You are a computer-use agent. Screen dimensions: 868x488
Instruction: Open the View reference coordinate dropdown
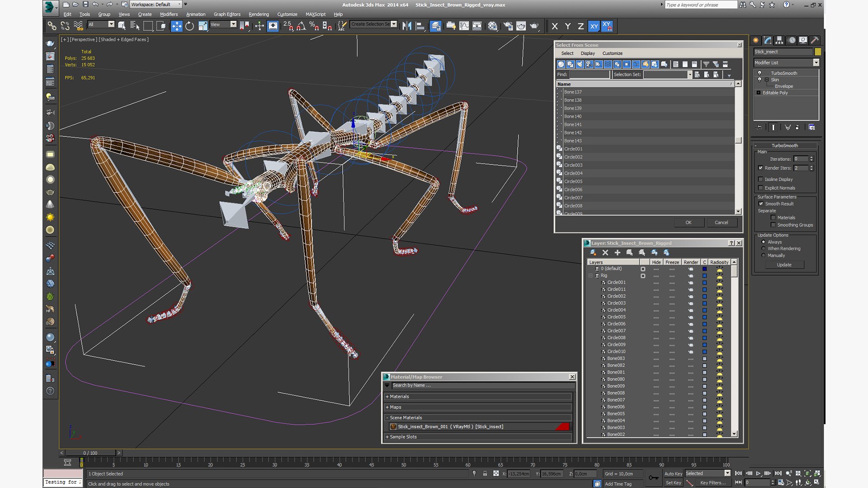coord(233,24)
